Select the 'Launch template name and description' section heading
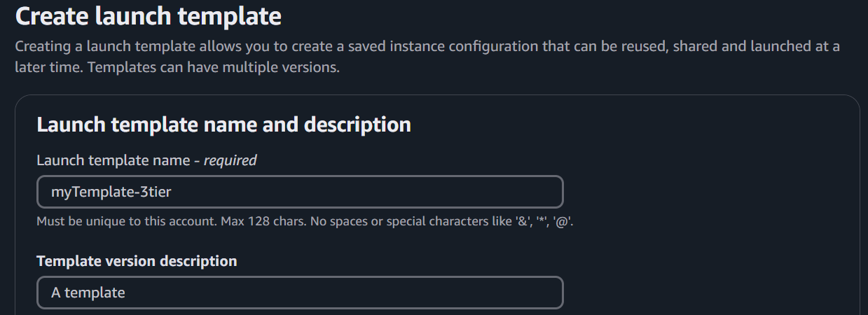868x315 pixels. 223,125
